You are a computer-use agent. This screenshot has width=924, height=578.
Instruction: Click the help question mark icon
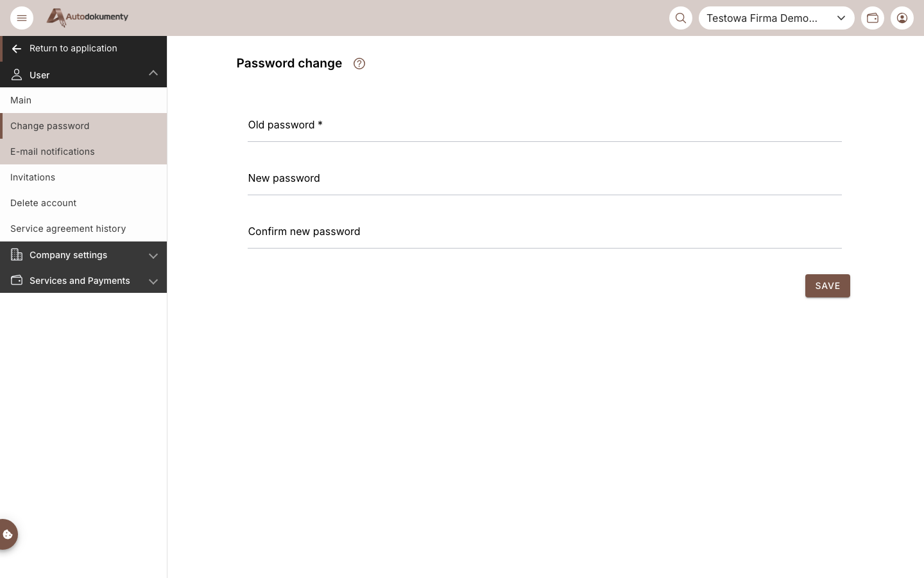359,64
